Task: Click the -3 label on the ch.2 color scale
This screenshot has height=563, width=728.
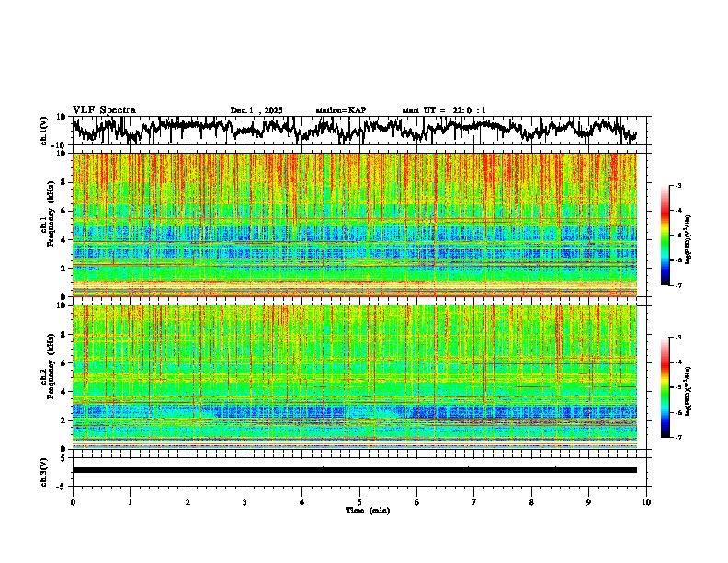Action: click(x=678, y=338)
